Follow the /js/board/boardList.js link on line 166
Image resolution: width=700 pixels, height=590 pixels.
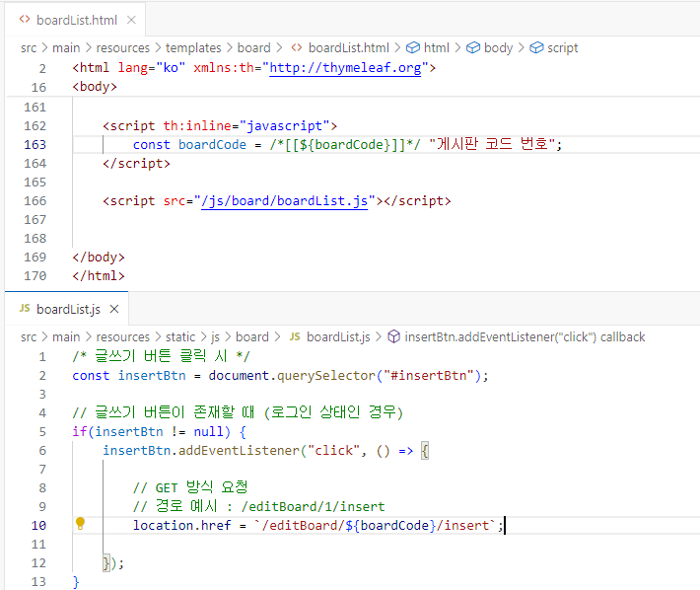coord(284,201)
